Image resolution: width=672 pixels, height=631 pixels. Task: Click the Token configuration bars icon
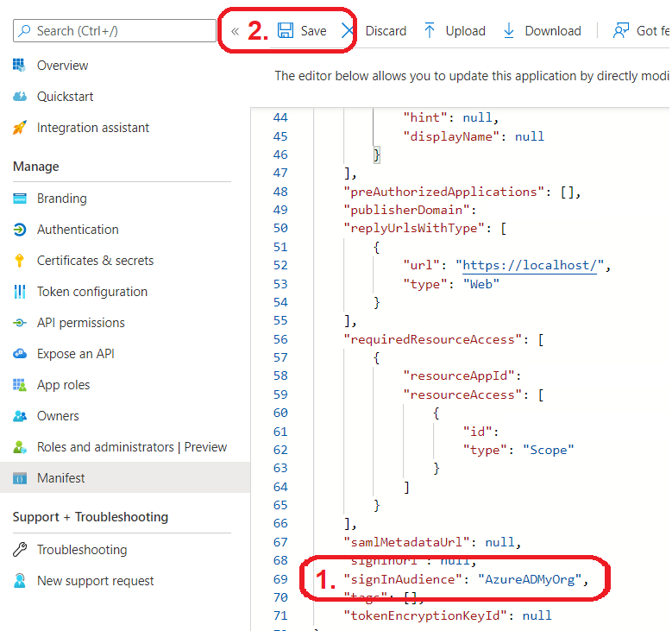click(20, 292)
